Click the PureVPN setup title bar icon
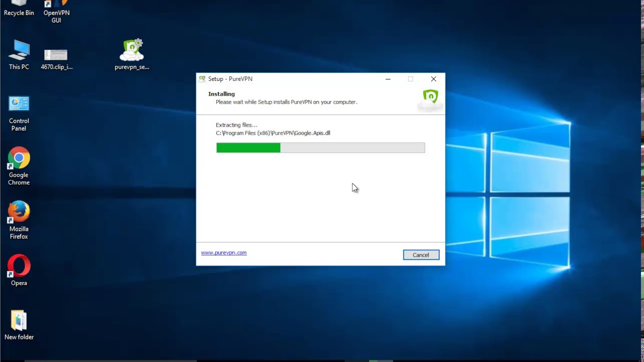 [x=202, y=79]
